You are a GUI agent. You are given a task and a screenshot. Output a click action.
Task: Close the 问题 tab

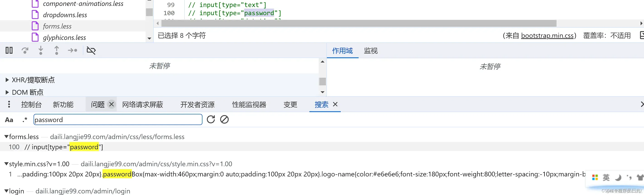coord(112,104)
